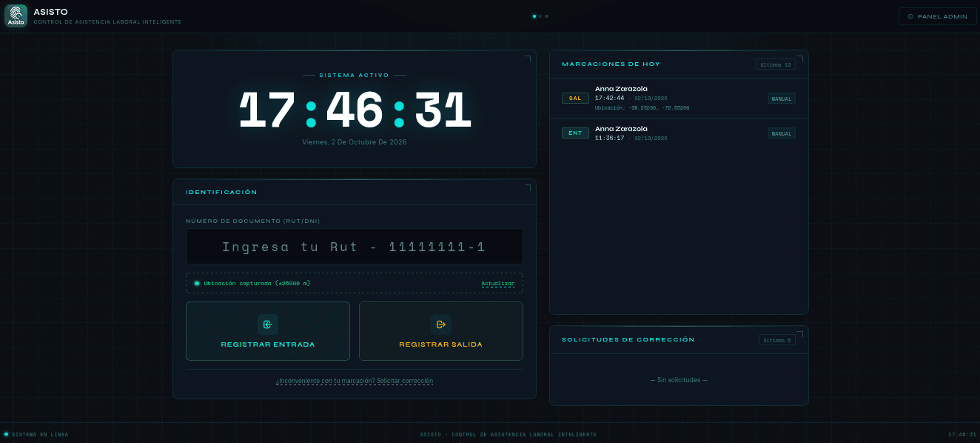The image size is (980, 443).
Task: Click the SAL tag on Anna Zarazola entry
Action: 575,98
